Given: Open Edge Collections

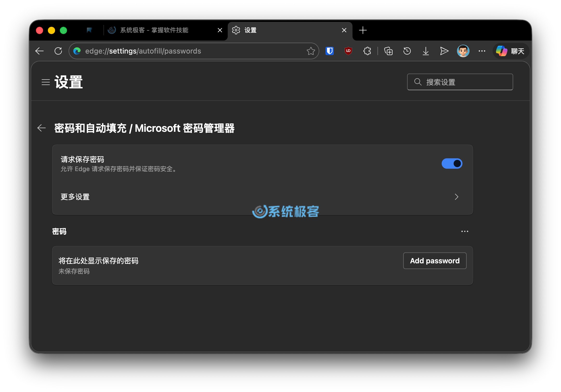Looking at the screenshot, I should click(388, 51).
